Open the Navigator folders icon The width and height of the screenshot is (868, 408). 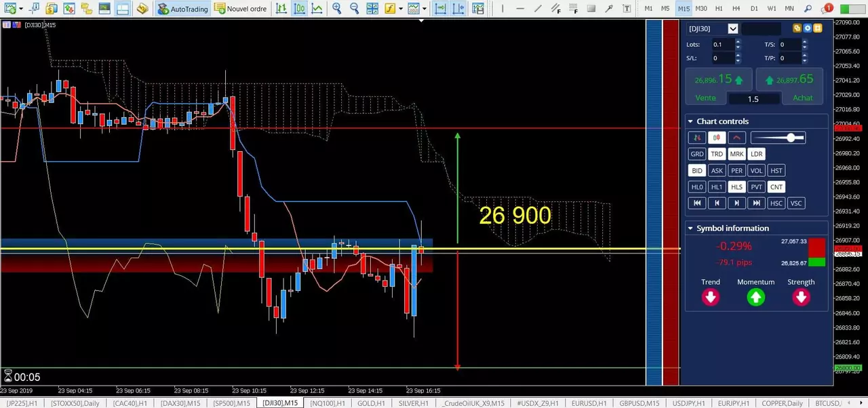(86, 9)
